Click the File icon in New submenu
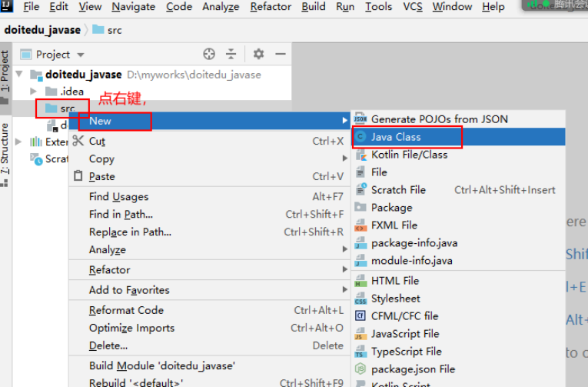Image resolution: width=588 pixels, height=387 pixels. (360, 172)
